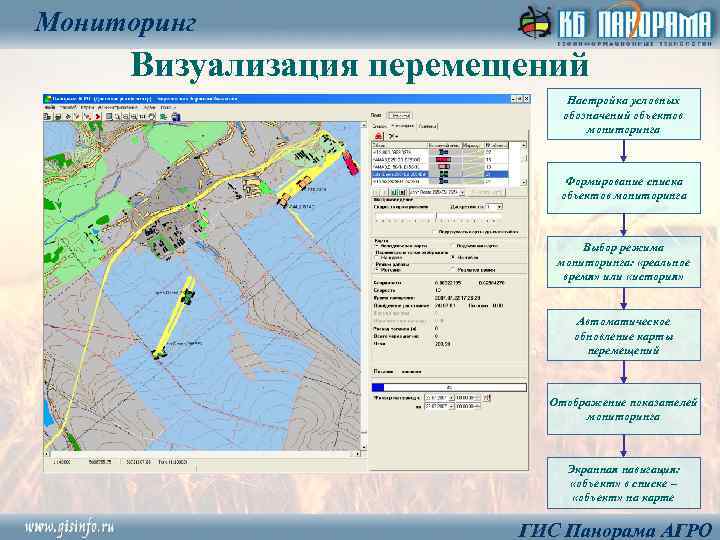Click the КБ Панорама logo
This screenshot has width=720, height=540.
pyautogui.click(x=615, y=24)
